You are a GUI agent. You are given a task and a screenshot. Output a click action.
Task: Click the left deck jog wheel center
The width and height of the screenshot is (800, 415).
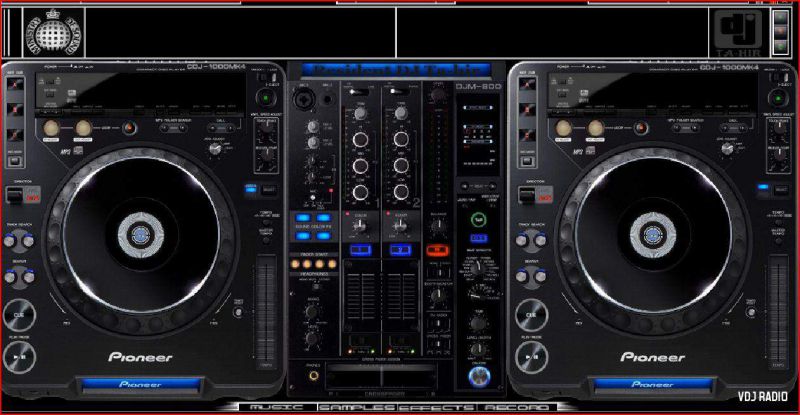tap(140, 235)
